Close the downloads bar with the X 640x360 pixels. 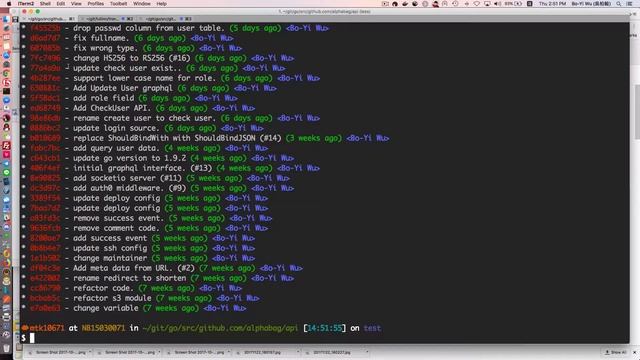(x=634, y=352)
